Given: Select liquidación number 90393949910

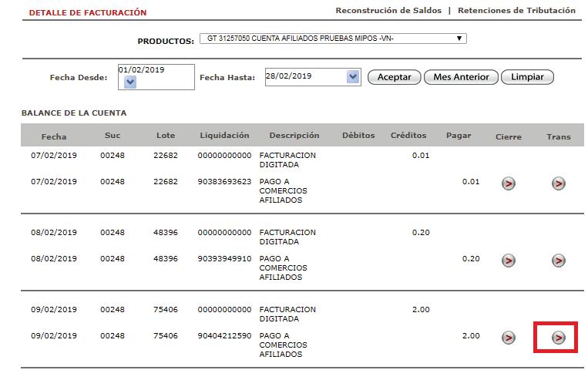Looking at the screenshot, I should point(224,258).
